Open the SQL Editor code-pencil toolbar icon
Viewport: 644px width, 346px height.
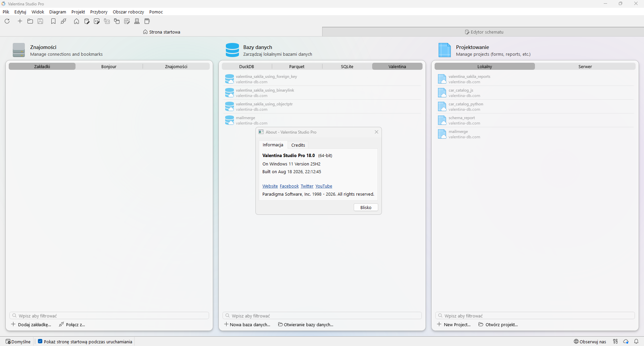97,21
